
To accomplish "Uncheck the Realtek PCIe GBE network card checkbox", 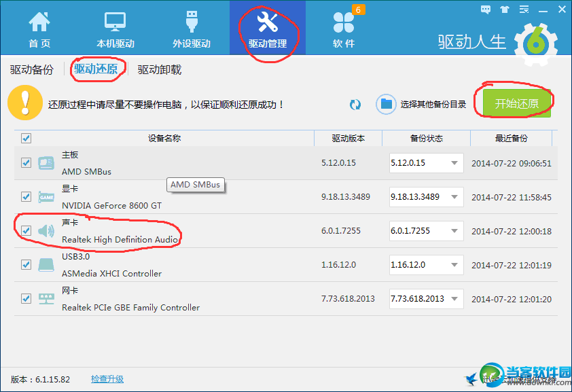I will 26,298.
